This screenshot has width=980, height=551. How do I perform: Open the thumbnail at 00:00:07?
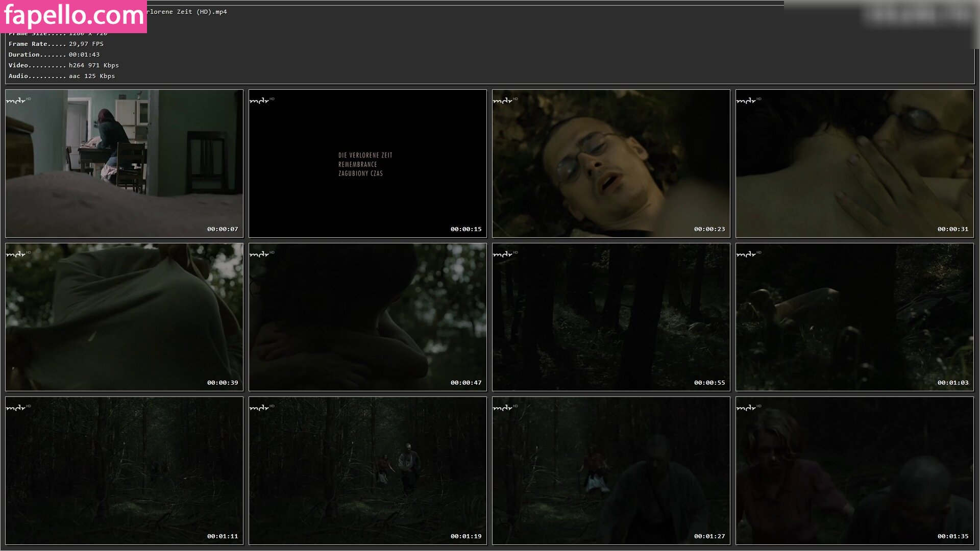124,163
